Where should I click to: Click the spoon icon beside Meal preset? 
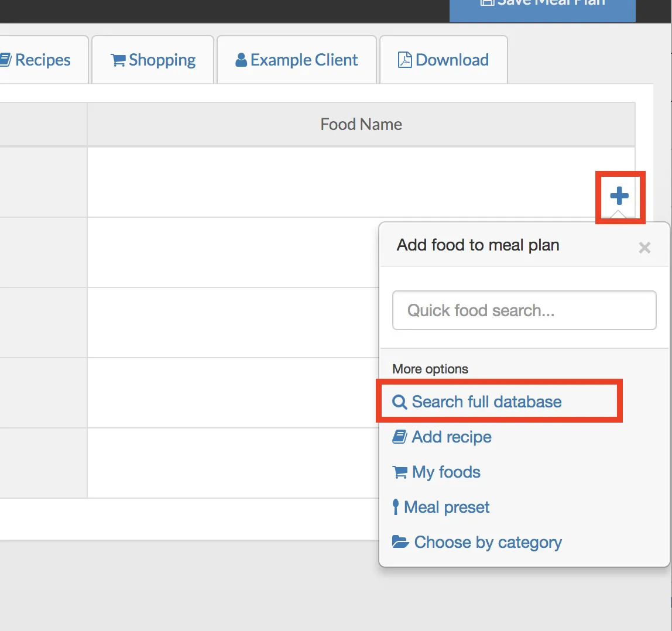(x=396, y=507)
